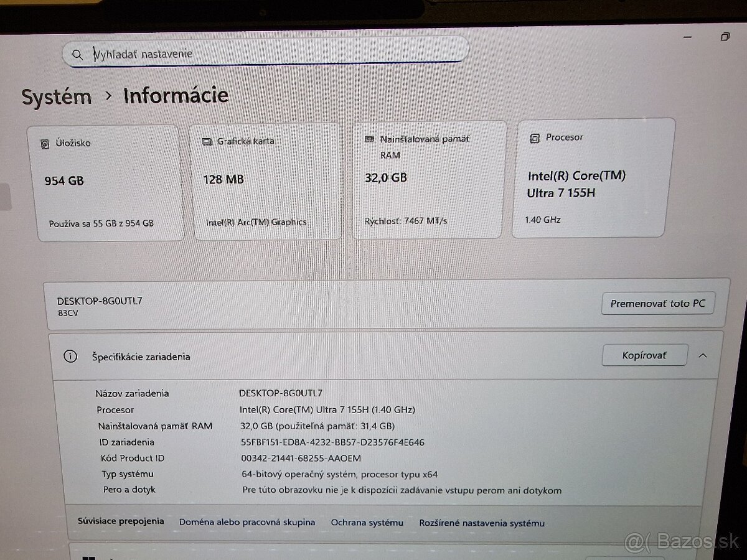Click the processor chip icon on Procesor card

tap(534, 137)
